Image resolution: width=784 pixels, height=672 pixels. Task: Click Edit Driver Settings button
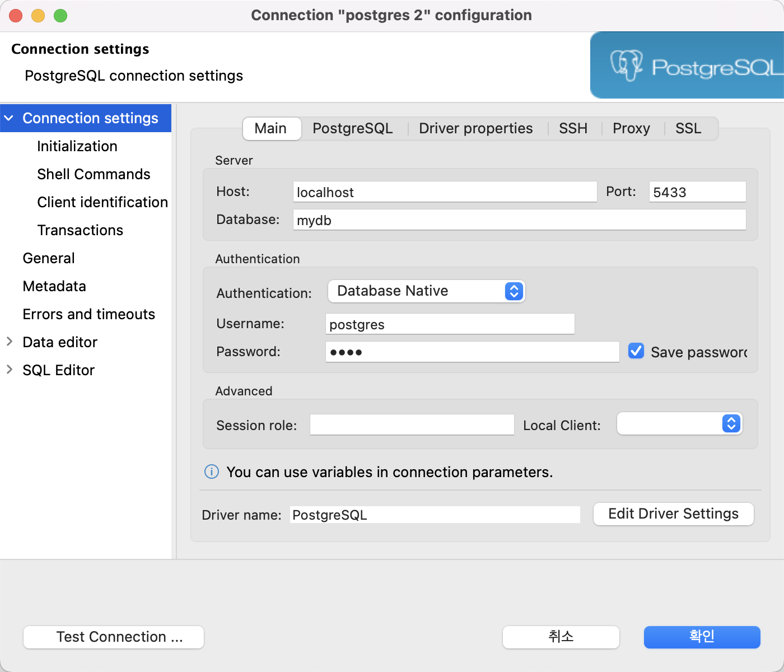[x=674, y=514]
